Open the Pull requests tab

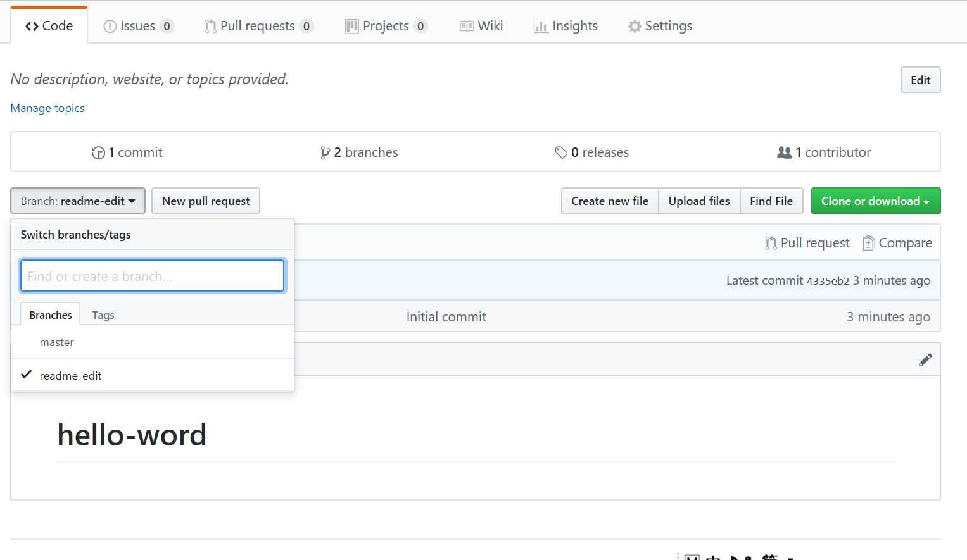[x=258, y=26]
